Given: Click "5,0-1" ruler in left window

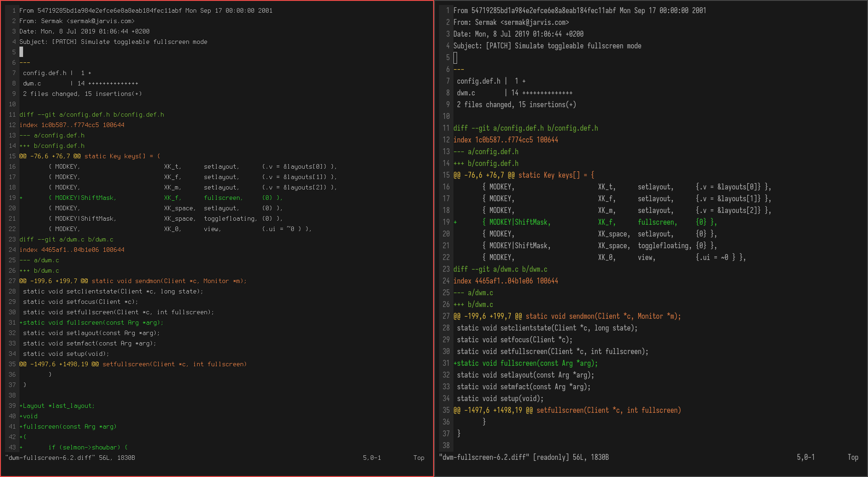Looking at the screenshot, I should 372,458.
